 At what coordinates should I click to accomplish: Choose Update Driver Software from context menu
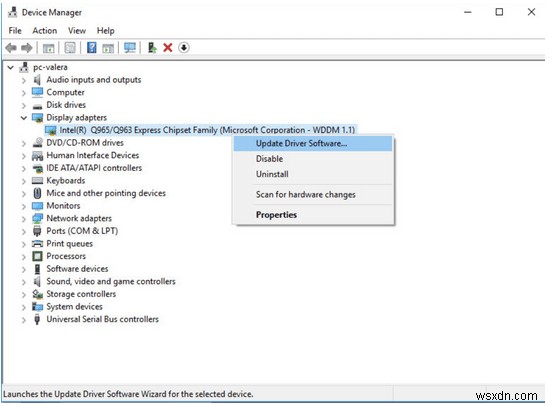click(x=313, y=144)
